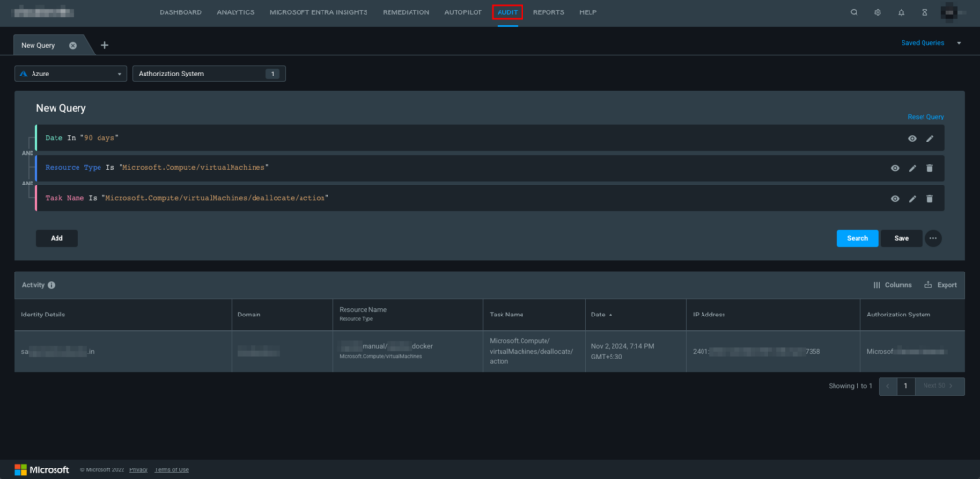The height and width of the screenshot is (479, 980).
Task: Open the user avatar in header
Action: [x=949, y=12]
